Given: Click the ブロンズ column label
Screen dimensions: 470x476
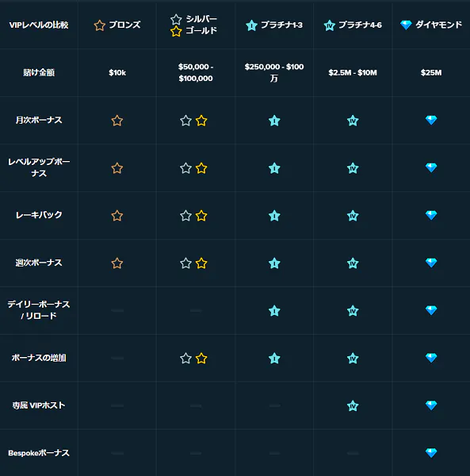Looking at the screenshot, I should (124, 25).
